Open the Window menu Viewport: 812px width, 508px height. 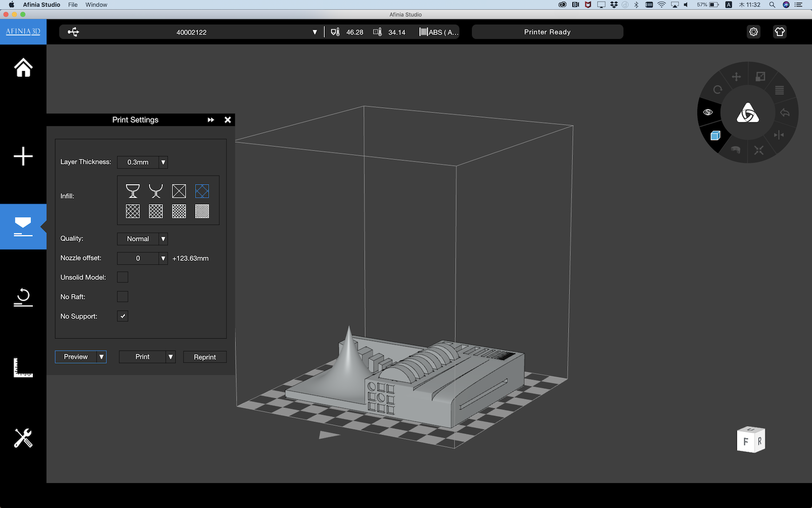pos(96,5)
